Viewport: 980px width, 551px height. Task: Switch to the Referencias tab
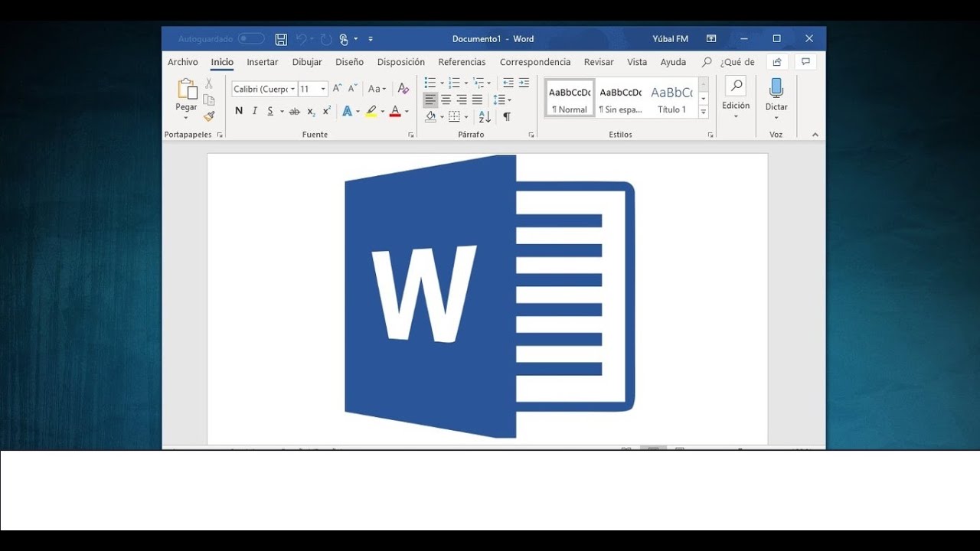click(x=462, y=62)
